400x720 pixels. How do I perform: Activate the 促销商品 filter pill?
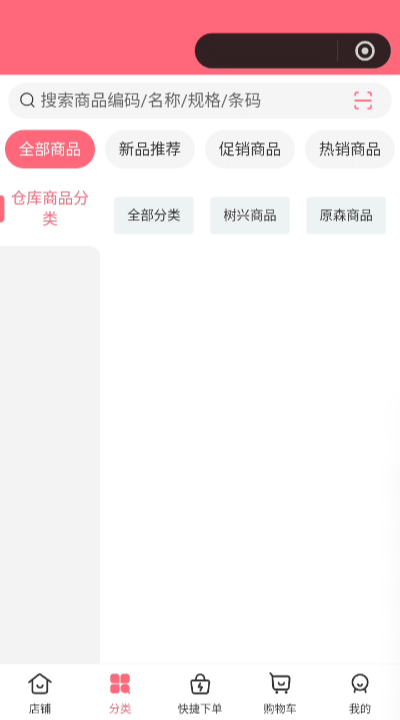pos(250,149)
